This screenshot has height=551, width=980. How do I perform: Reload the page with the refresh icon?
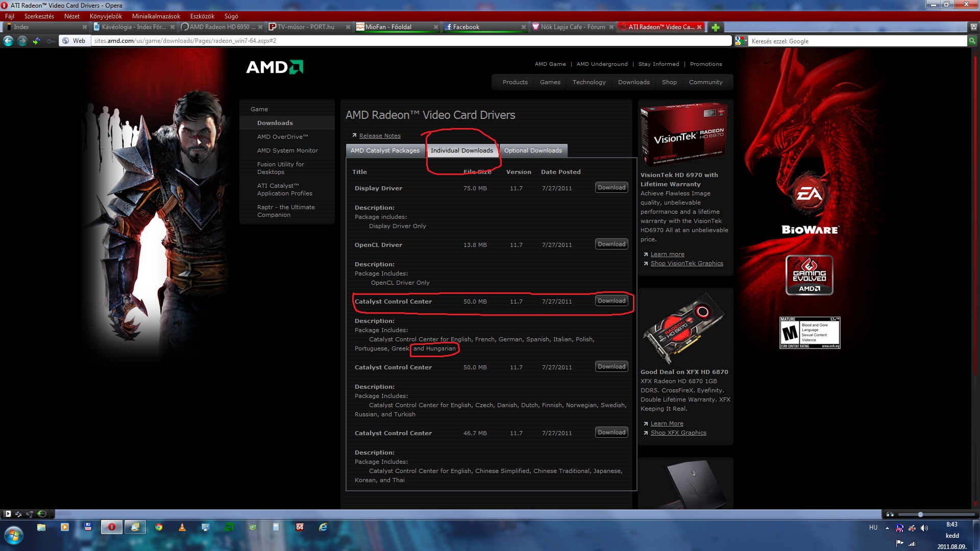(36, 41)
